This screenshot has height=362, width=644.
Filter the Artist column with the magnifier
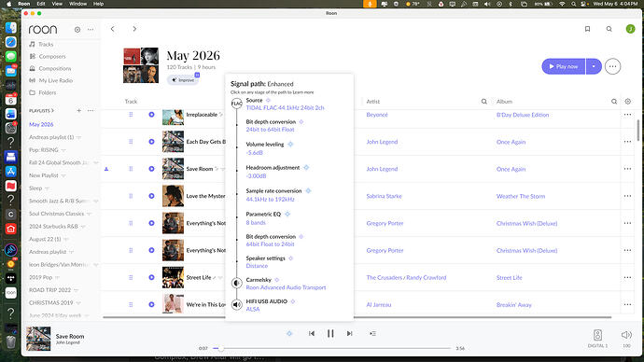point(484,102)
